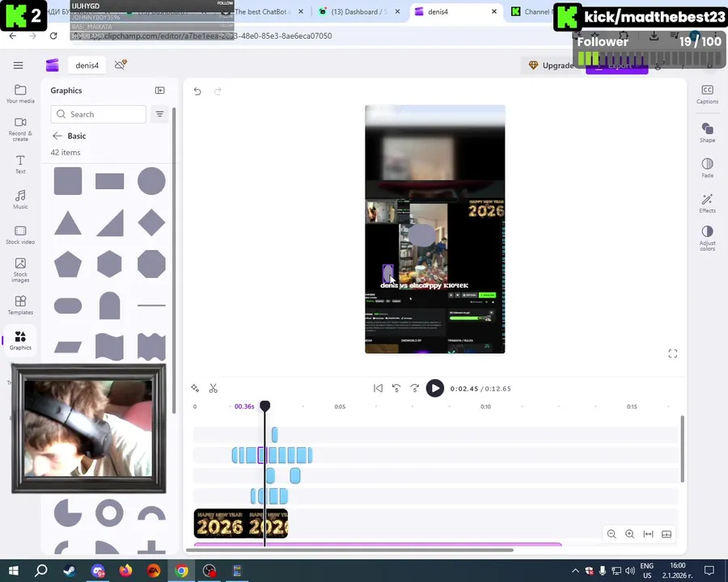Open the Your media sidebar panel
The width and height of the screenshot is (728, 582).
(20, 94)
